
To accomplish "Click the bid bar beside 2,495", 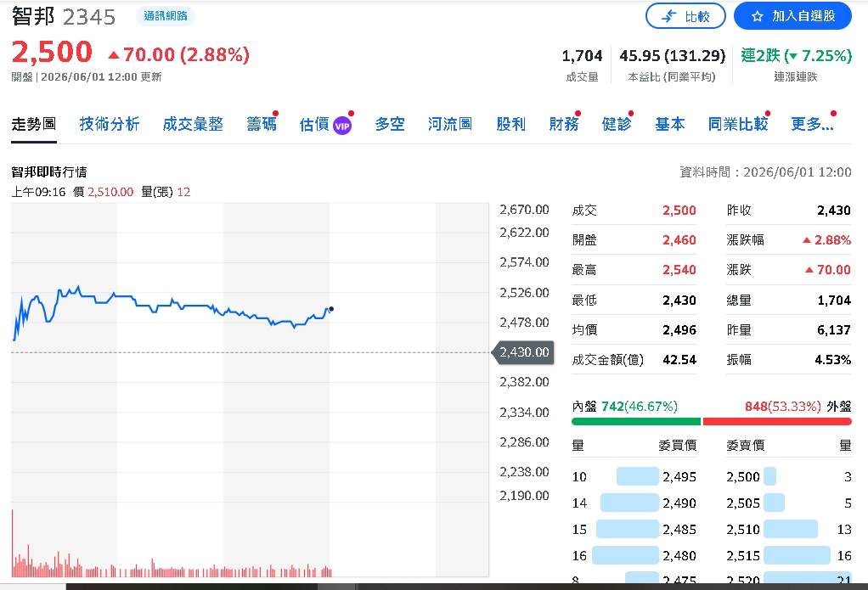I will [638, 476].
